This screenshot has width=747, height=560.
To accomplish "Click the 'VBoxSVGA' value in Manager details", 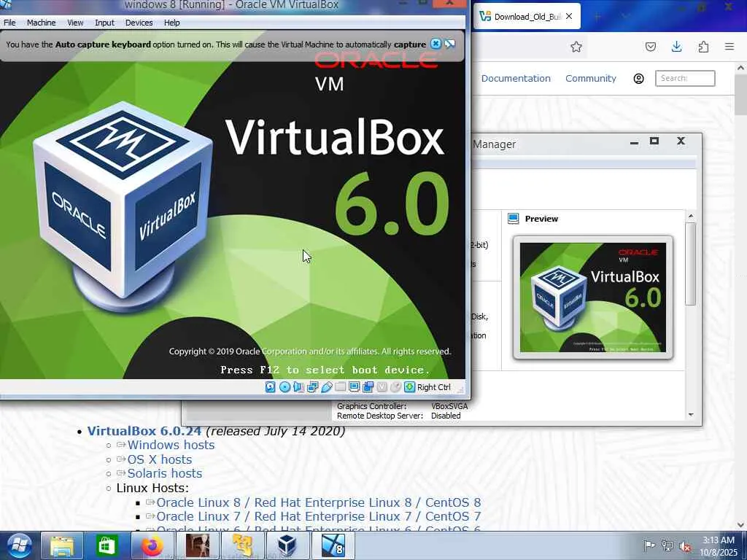I will pyautogui.click(x=449, y=406).
